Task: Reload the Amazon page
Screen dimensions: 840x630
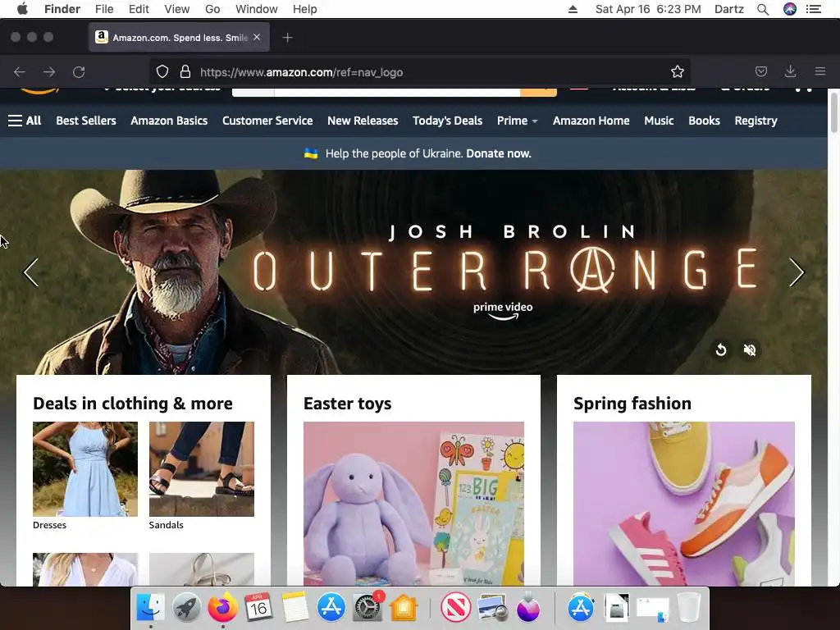Action: (x=79, y=72)
